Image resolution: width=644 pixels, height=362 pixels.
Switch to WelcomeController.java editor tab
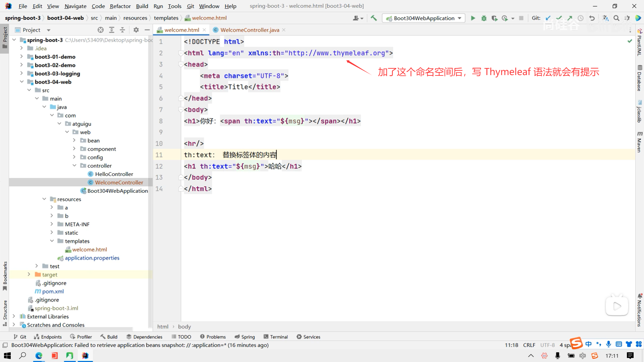tap(249, 30)
